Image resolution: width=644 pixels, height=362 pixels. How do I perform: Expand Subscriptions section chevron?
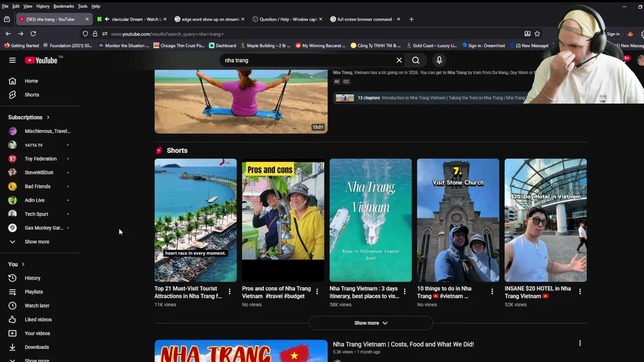click(48, 118)
